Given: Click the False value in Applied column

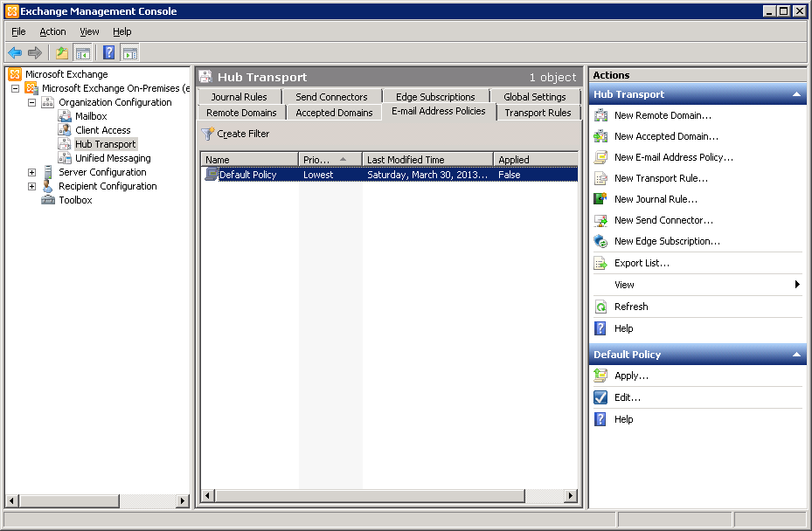Looking at the screenshot, I should [x=510, y=175].
